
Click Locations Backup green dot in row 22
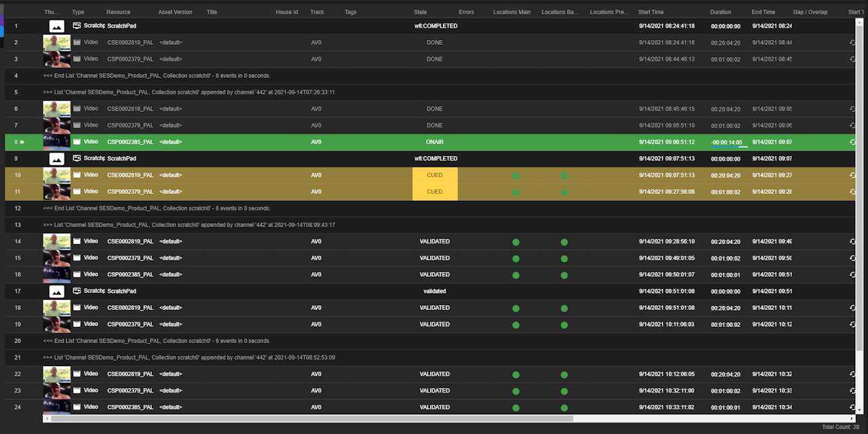point(564,374)
